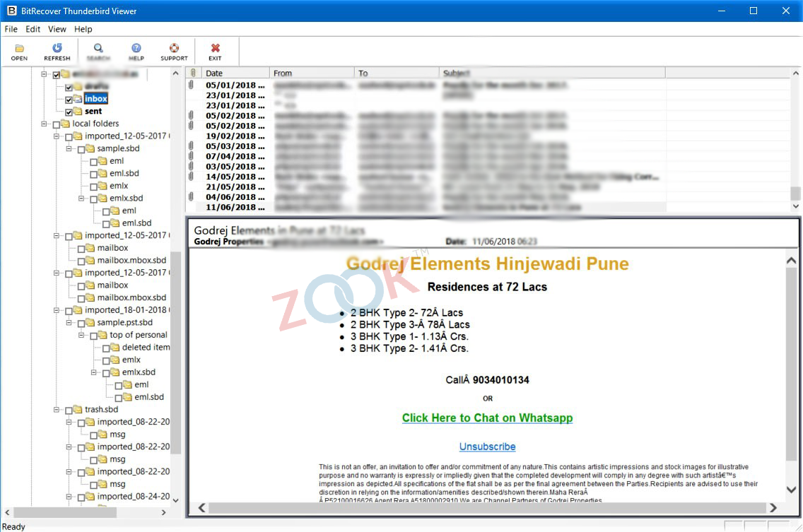
Task: Check the emlx.sbd checkbox under sample.sbd
Action: [x=93, y=199]
